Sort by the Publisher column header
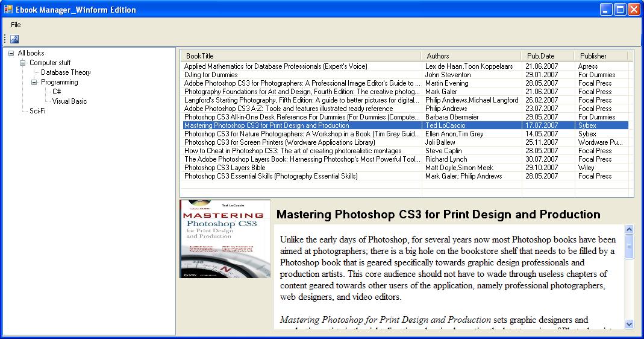The width and height of the screenshot is (644, 339). pyautogui.click(x=601, y=56)
